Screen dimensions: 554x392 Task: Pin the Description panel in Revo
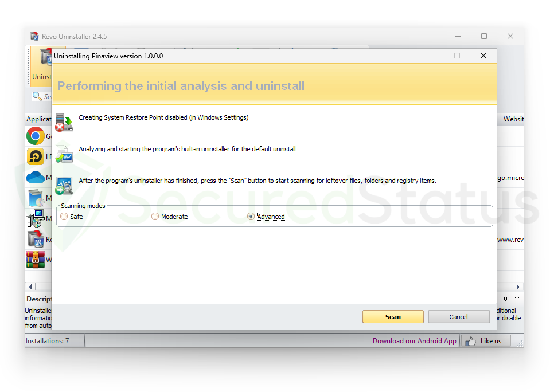[506, 299]
